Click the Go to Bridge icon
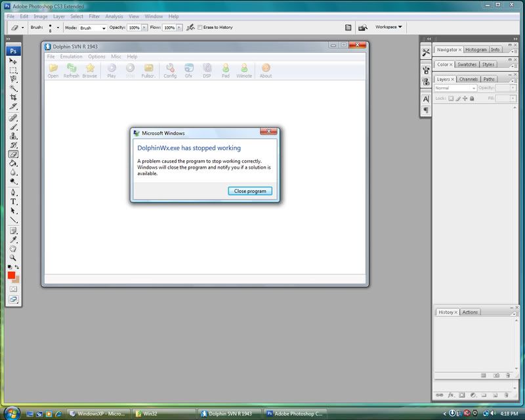525x420 pixels. [363, 28]
